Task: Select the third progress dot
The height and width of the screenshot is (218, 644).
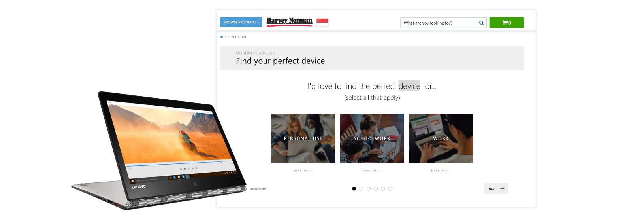Action: click(x=369, y=189)
